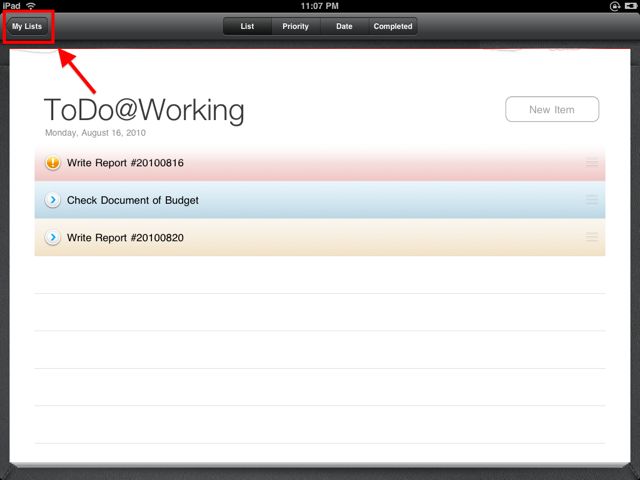640x480 pixels.
Task: Select the Check Document of Budget task text
Action: click(133, 200)
